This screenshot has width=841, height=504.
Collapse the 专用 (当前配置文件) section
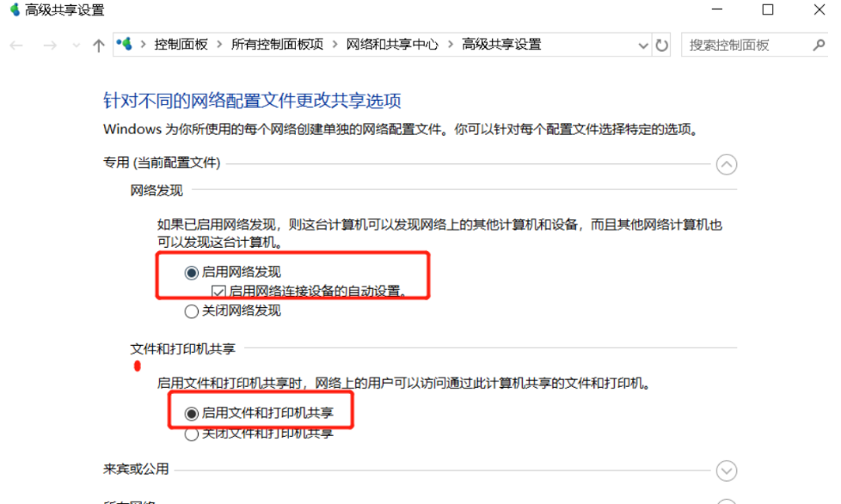(x=727, y=163)
